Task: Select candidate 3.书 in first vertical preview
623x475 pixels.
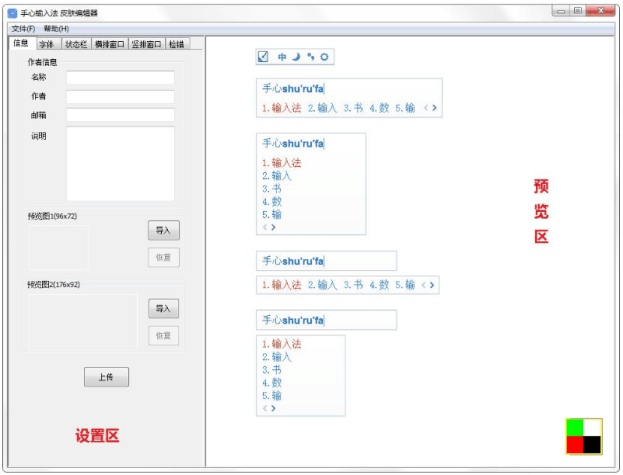Action: (272, 189)
